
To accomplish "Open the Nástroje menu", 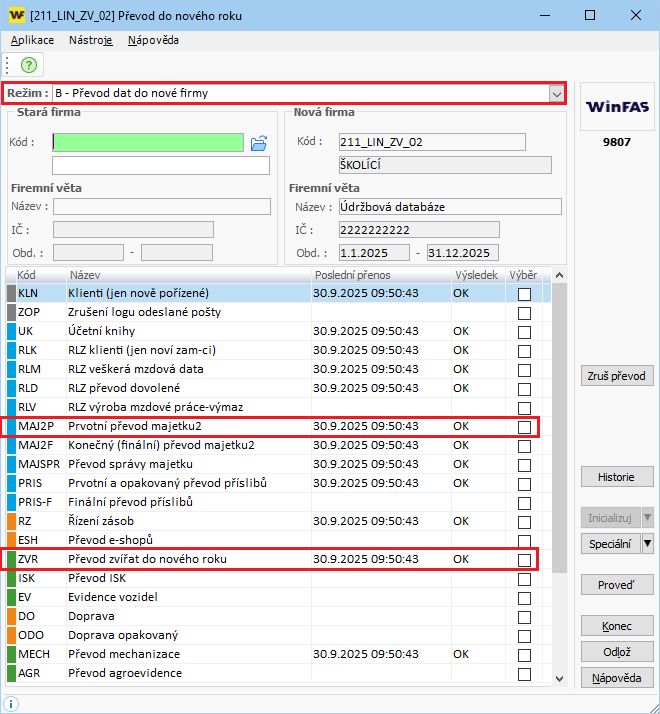I will coord(90,40).
